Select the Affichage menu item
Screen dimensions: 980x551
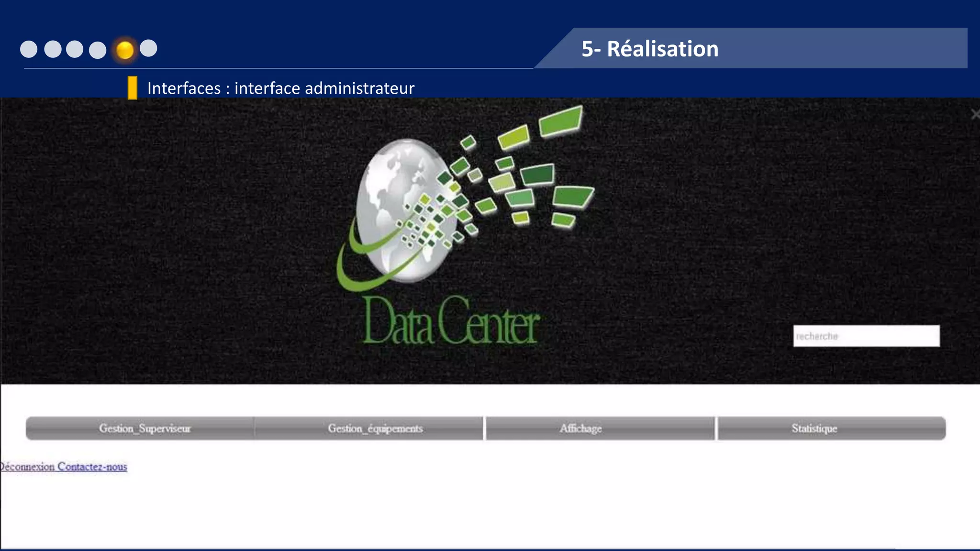(x=580, y=428)
